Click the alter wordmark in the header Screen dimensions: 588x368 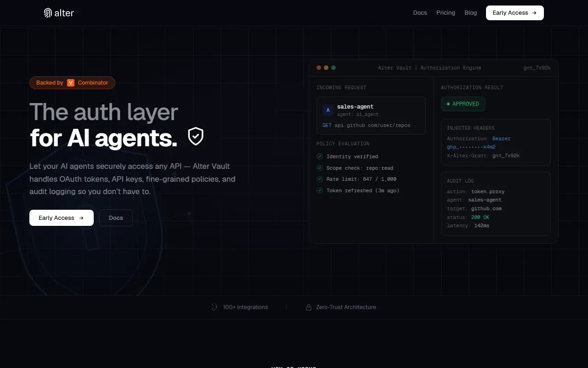[64, 13]
